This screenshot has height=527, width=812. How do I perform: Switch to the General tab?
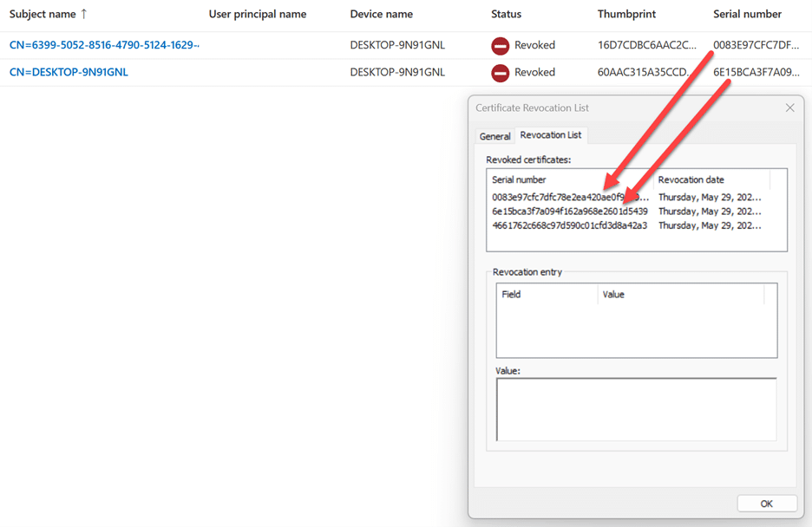pos(494,136)
